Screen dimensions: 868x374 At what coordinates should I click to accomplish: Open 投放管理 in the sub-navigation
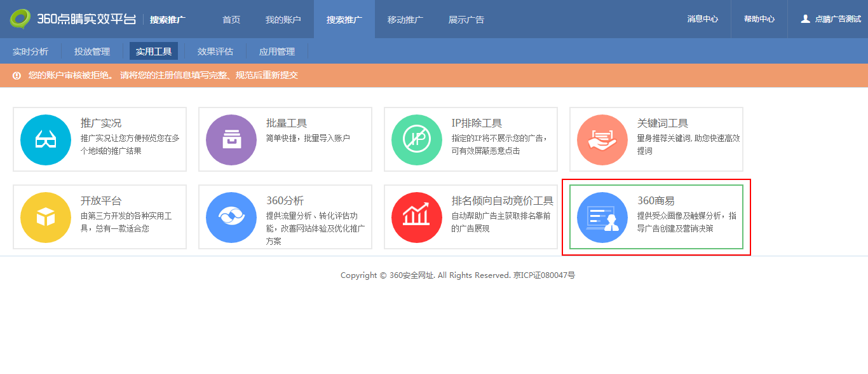[92, 52]
